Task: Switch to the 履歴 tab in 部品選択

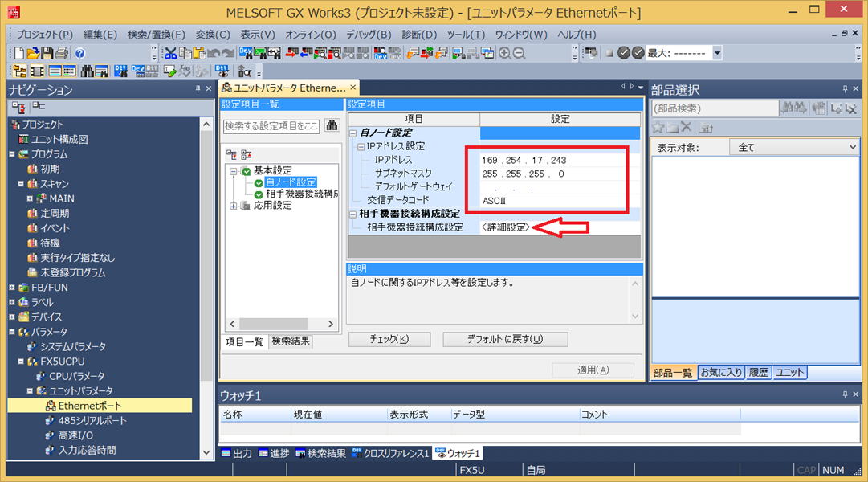Action: 759,372
